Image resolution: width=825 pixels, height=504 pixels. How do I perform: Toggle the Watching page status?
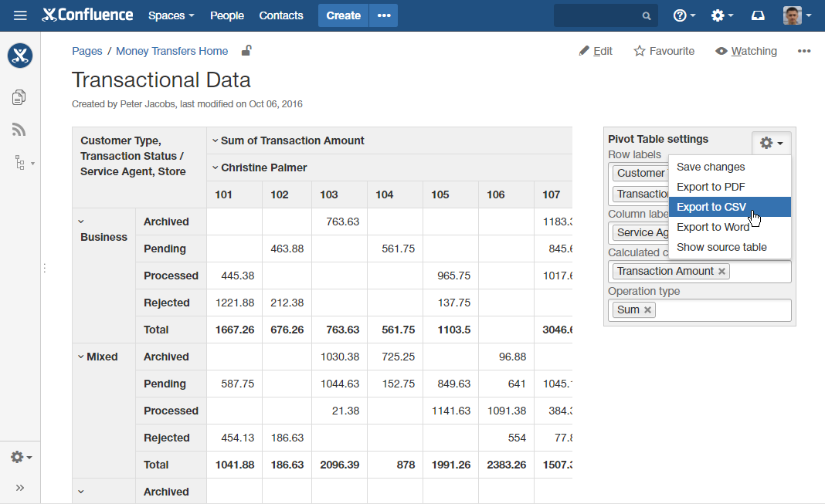(x=746, y=51)
